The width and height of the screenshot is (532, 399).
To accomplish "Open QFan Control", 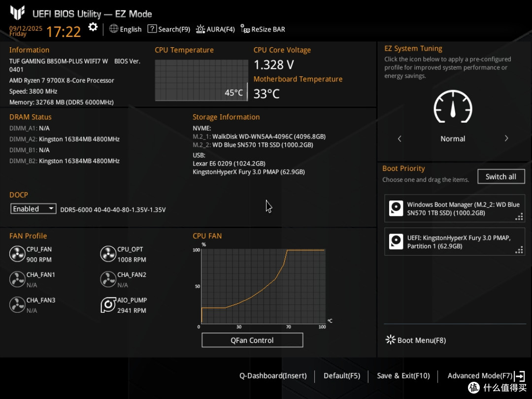I will pos(252,340).
